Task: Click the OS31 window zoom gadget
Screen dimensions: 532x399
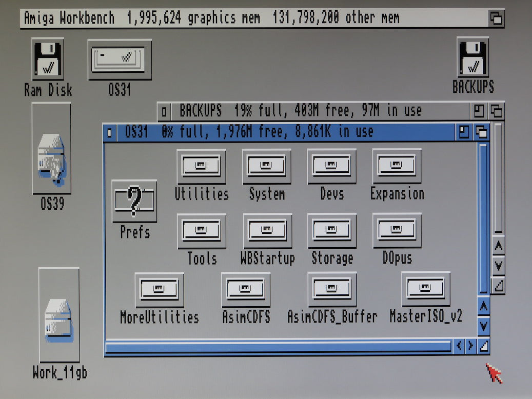Action: point(463,132)
